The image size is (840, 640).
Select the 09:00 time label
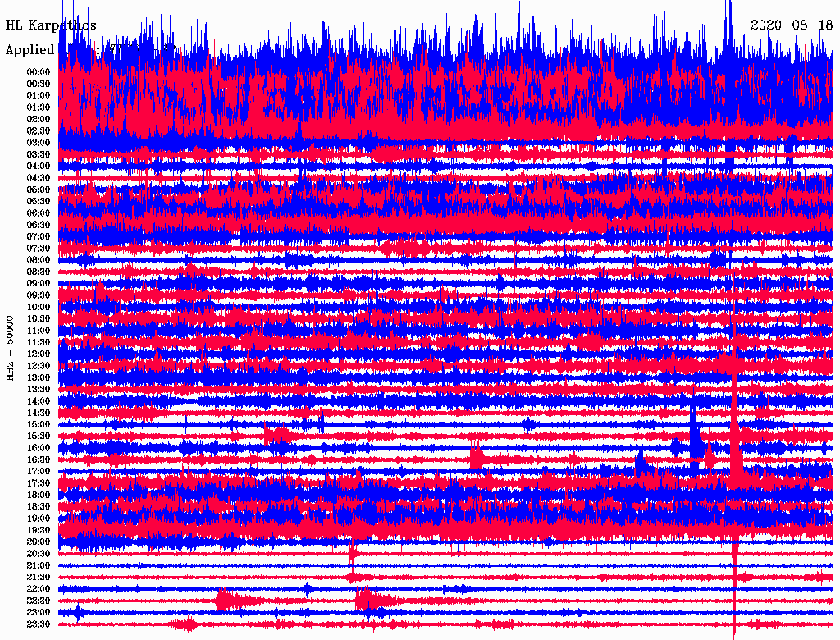39,284
